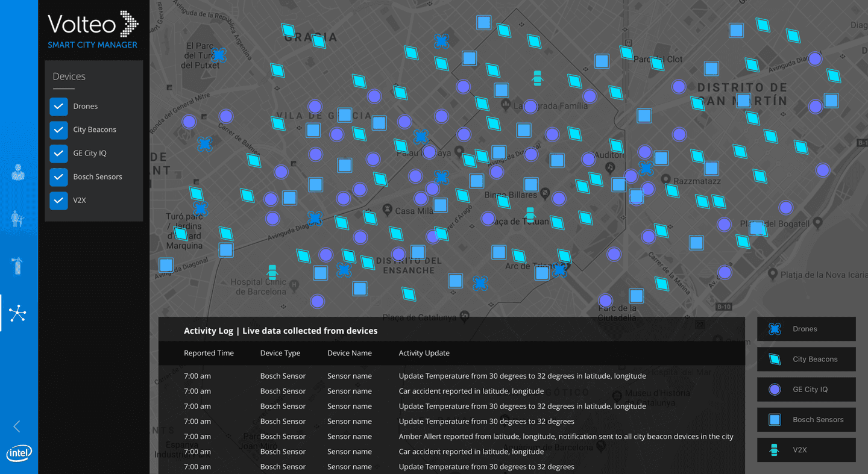The height and width of the screenshot is (474, 868).
Task: Select the V2X legend button
Action: [806, 450]
